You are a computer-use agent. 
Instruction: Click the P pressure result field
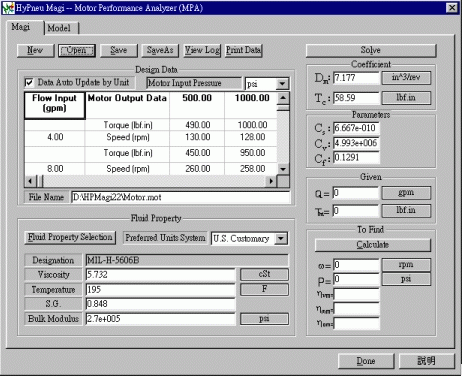click(356, 279)
